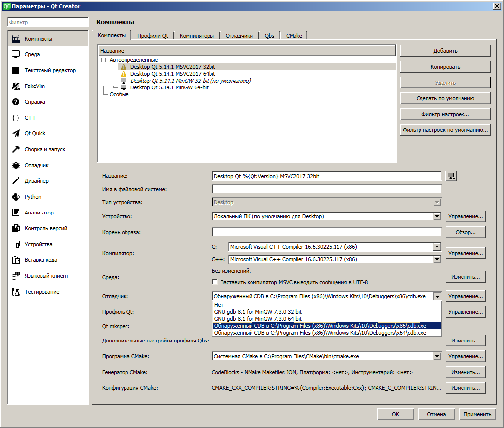Screen dimensions: 504x428
Task: Click the Корень образа input field
Action: [327, 232]
